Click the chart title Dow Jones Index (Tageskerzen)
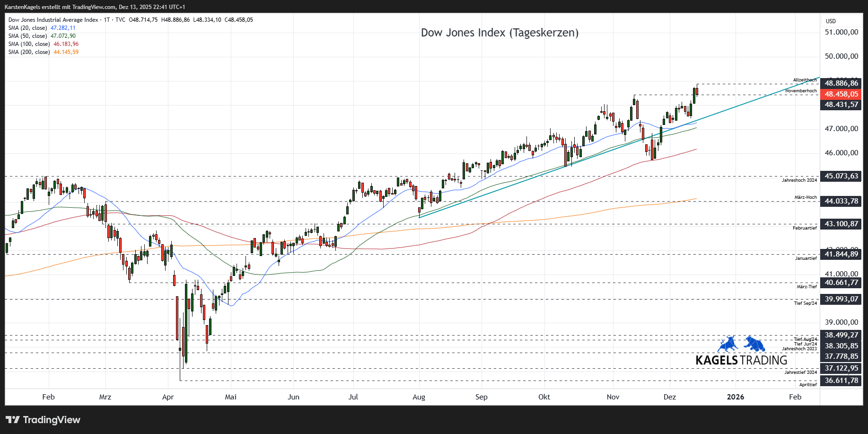The height and width of the screenshot is (434, 868). (x=500, y=33)
